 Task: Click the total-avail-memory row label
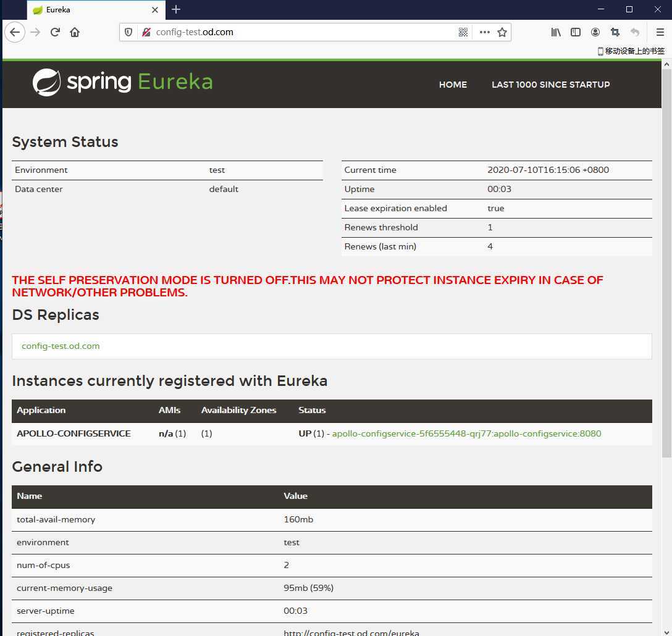click(x=56, y=519)
